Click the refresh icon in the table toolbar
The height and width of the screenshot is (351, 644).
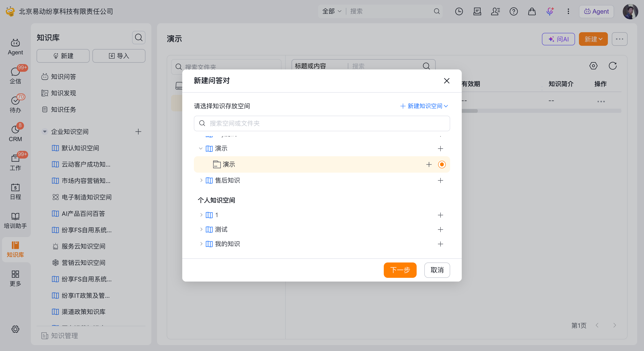tap(612, 66)
